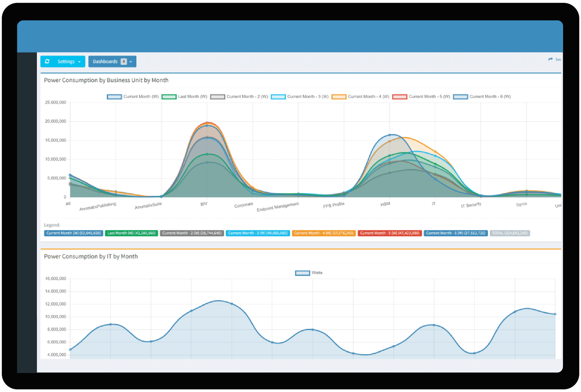Click the FPS Profile axis label
Image resolution: width=581 pixels, height=392 pixels.
(334, 205)
